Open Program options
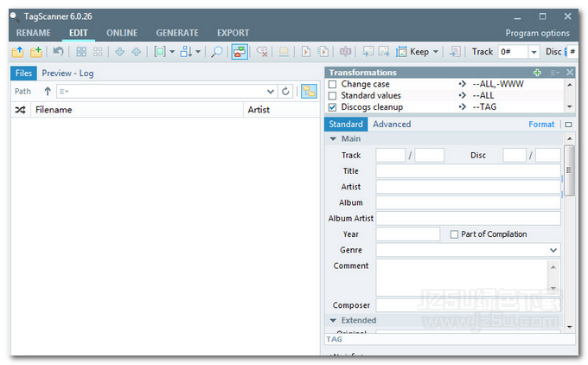Viewport: 588px width, 365px height. point(537,33)
